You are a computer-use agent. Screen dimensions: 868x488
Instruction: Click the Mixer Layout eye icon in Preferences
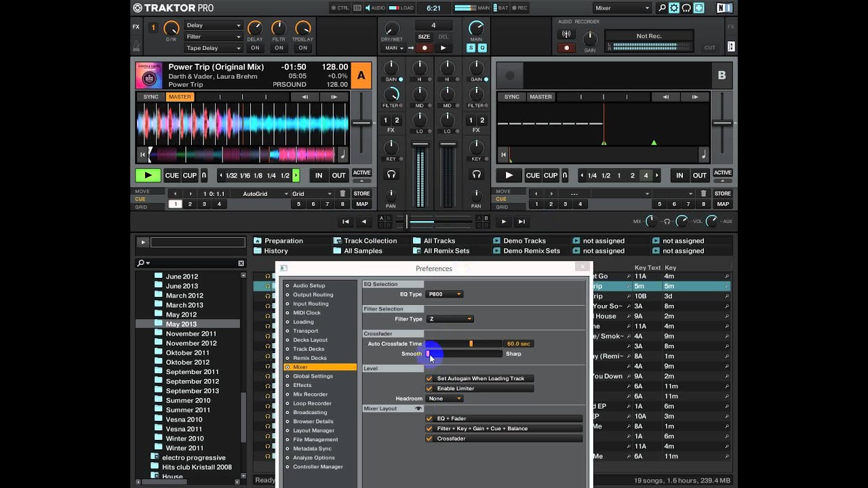click(x=418, y=409)
